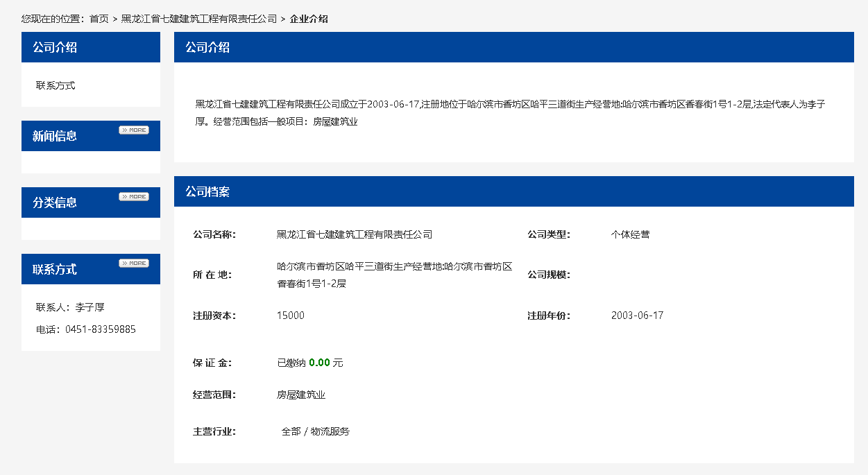868x475 pixels.
Task: Click 个体经营 value
Action: tap(631, 234)
